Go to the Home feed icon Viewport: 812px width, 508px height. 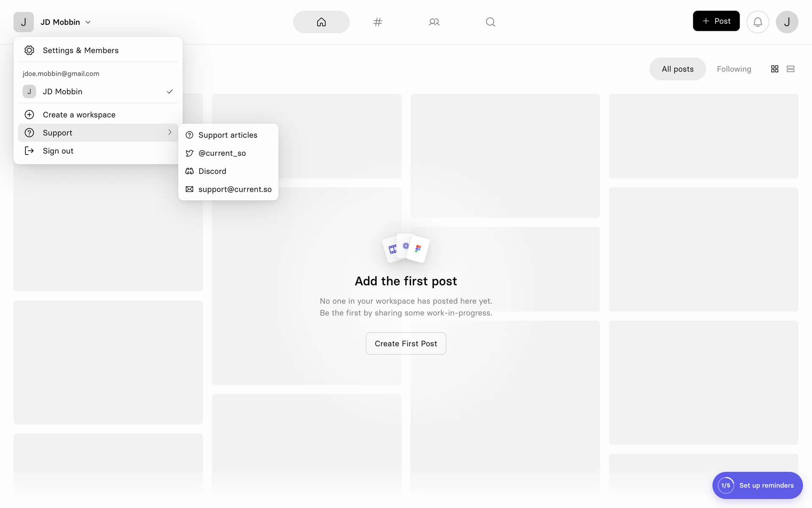tap(321, 22)
